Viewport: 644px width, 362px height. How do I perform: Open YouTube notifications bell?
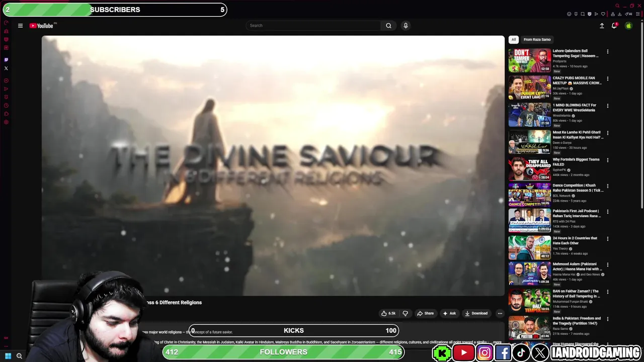614,26
